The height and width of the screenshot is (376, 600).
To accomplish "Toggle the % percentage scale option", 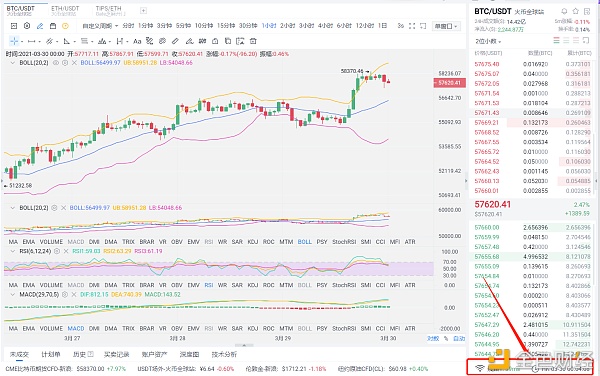I will 446,339.
